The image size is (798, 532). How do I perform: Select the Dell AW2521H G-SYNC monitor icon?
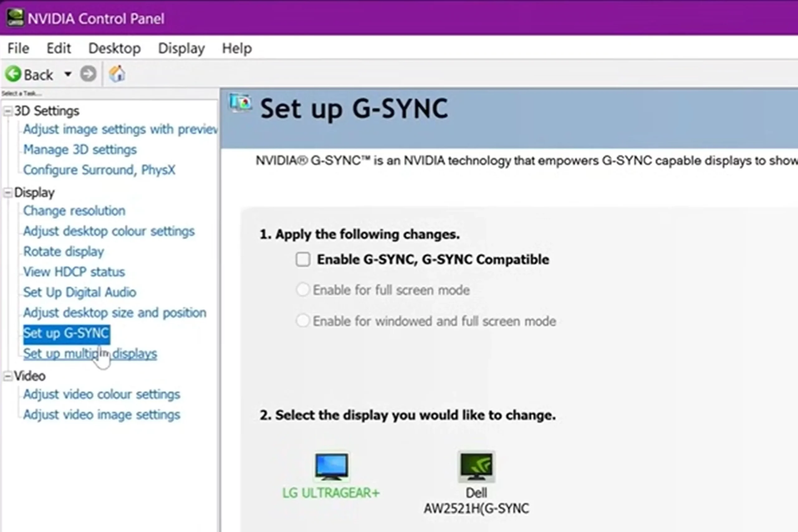pyautogui.click(x=476, y=466)
